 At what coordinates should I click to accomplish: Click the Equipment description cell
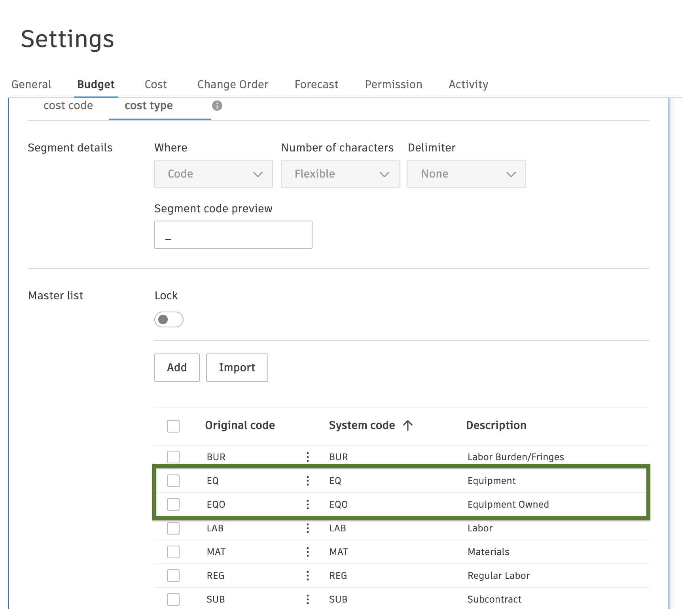coord(492,481)
